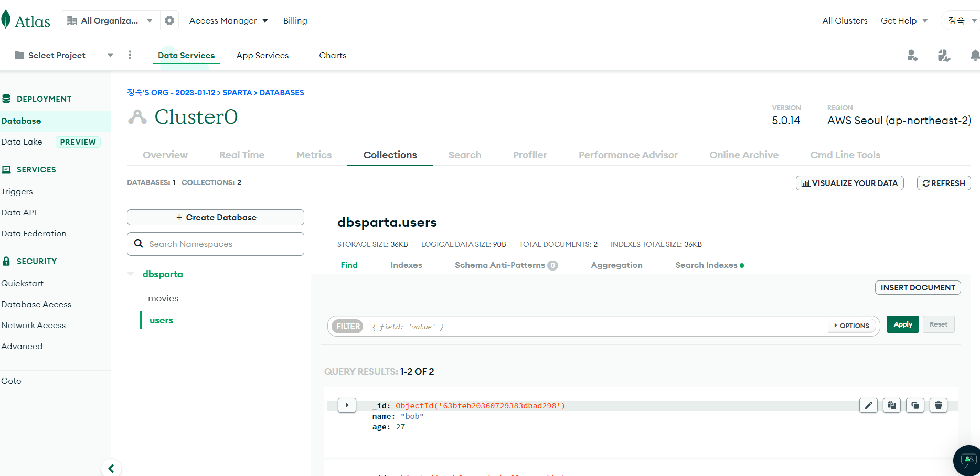This screenshot has width=980, height=476.
Task: Select the Collections tab
Action: click(390, 155)
